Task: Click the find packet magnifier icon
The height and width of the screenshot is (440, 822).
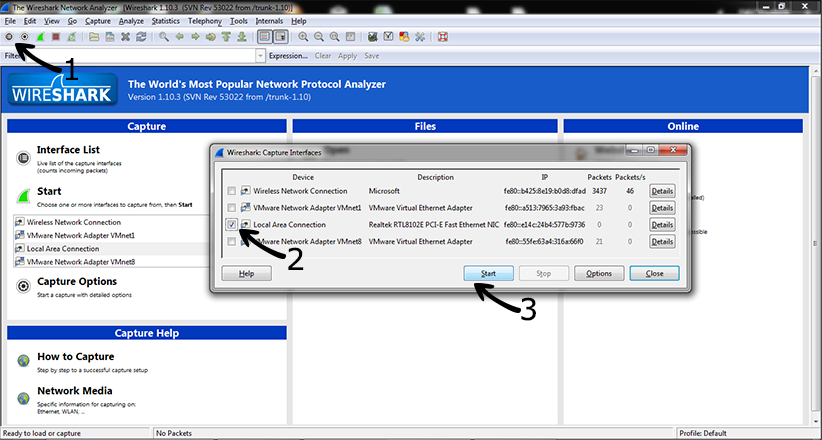Action: (164, 37)
